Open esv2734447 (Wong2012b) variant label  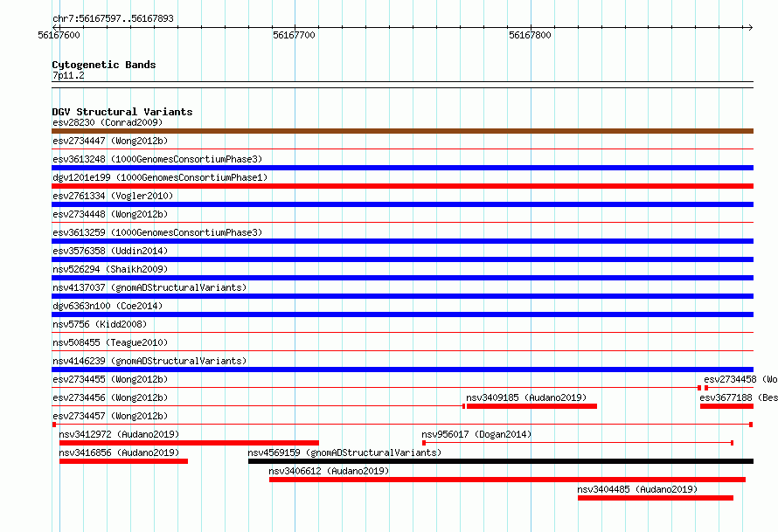(110, 141)
